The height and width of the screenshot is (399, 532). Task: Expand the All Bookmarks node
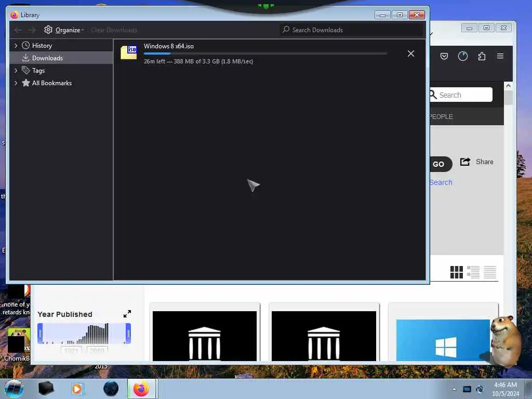[16, 83]
